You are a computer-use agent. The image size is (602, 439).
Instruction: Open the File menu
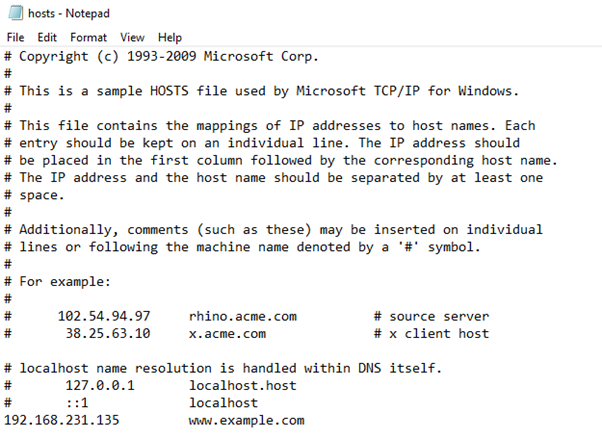[15, 37]
